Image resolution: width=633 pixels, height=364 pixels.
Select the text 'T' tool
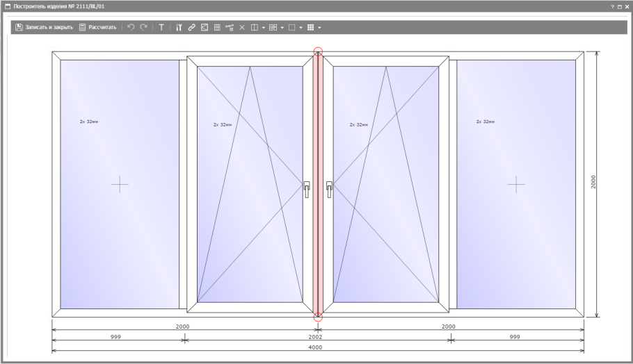point(161,27)
